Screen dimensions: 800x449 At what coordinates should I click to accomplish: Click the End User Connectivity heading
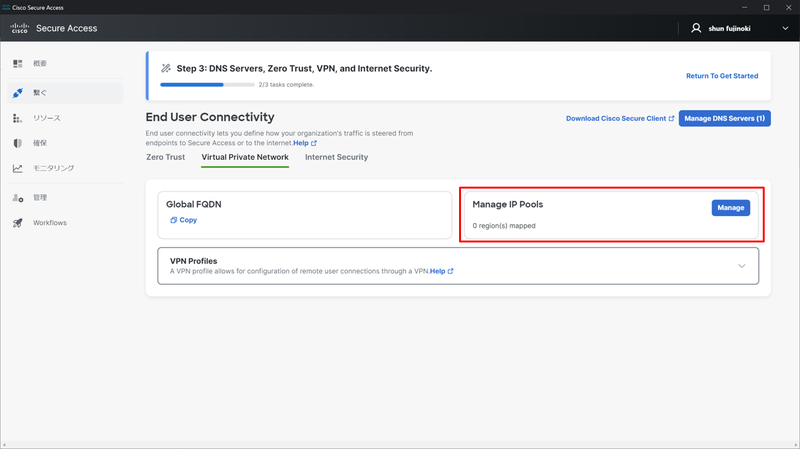tap(210, 117)
